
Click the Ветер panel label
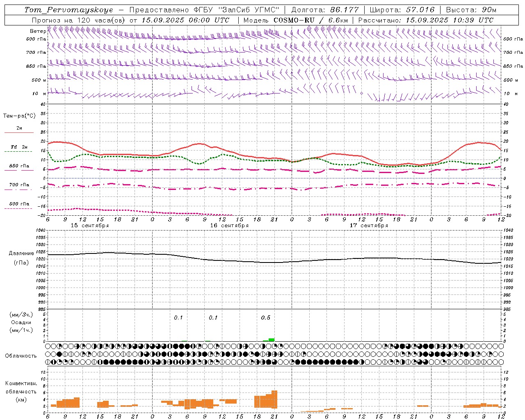point(38,31)
